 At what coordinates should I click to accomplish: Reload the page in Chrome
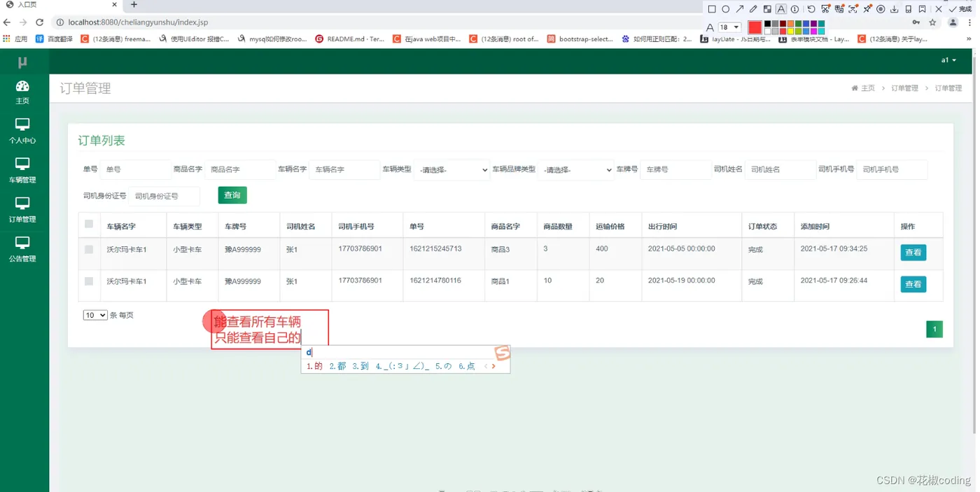coord(40,22)
